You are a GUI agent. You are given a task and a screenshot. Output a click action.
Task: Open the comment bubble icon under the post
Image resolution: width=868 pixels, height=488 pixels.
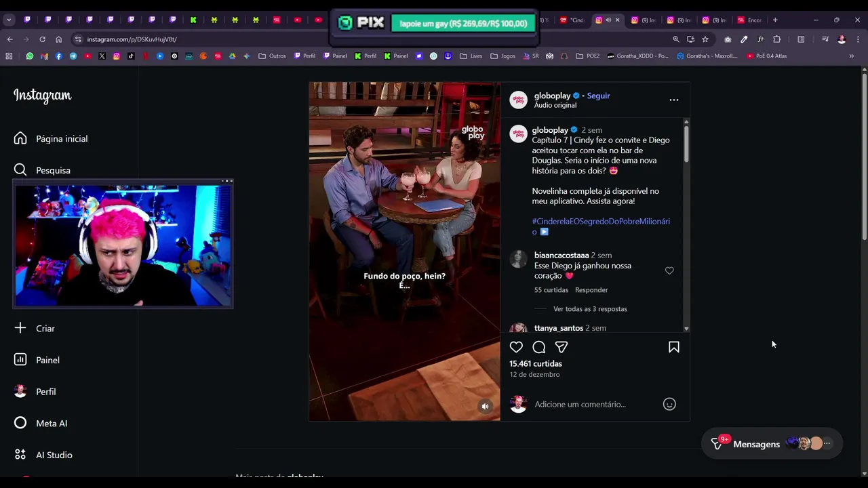[x=539, y=347]
